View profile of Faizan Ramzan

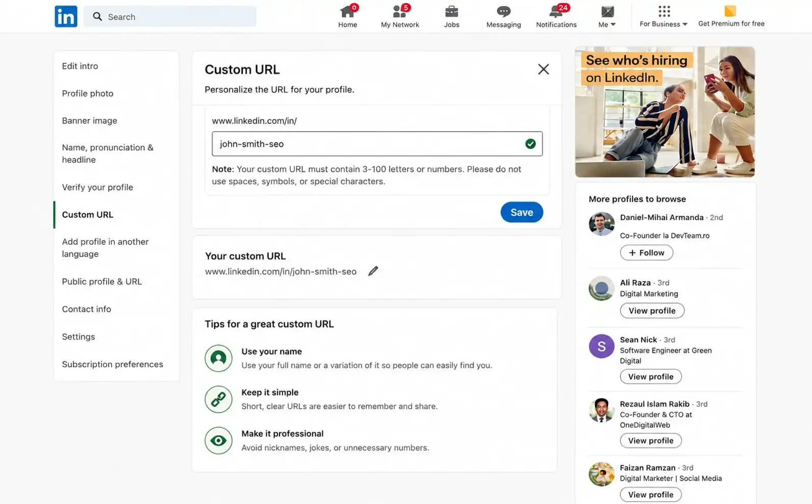coord(651,494)
